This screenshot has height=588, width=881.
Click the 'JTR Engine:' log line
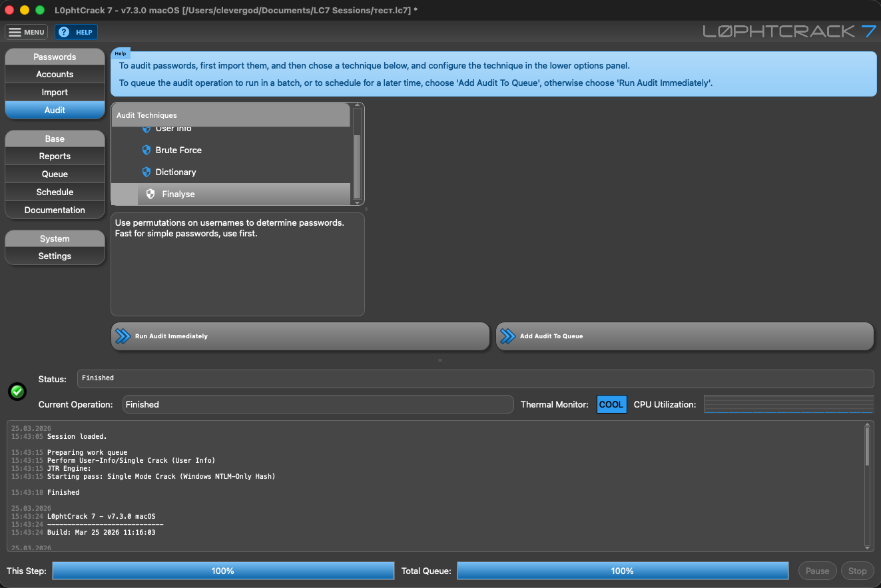tap(69, 469)
